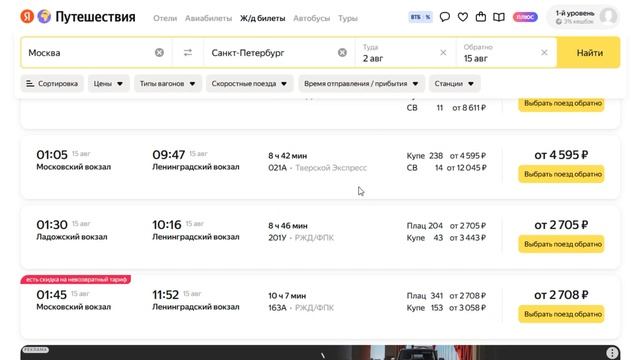Switch to the Отели tab

pyautogui.click(x=165, y=18)
